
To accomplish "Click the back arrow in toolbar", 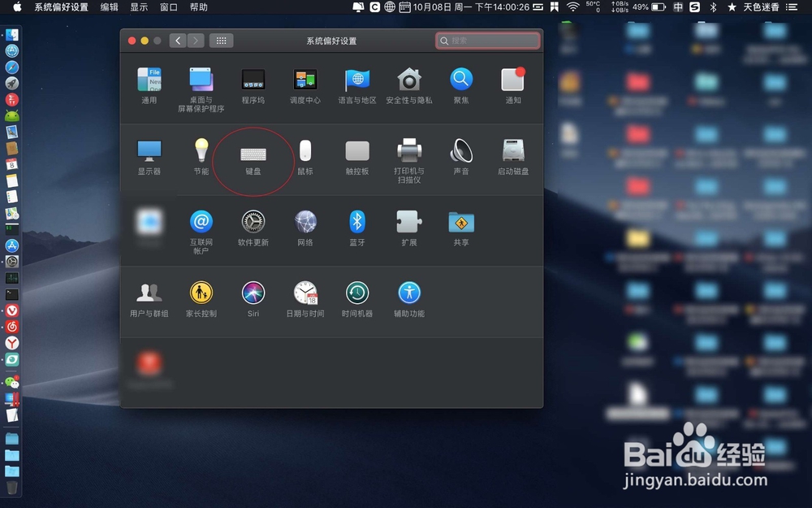I will tap(178, 41).
